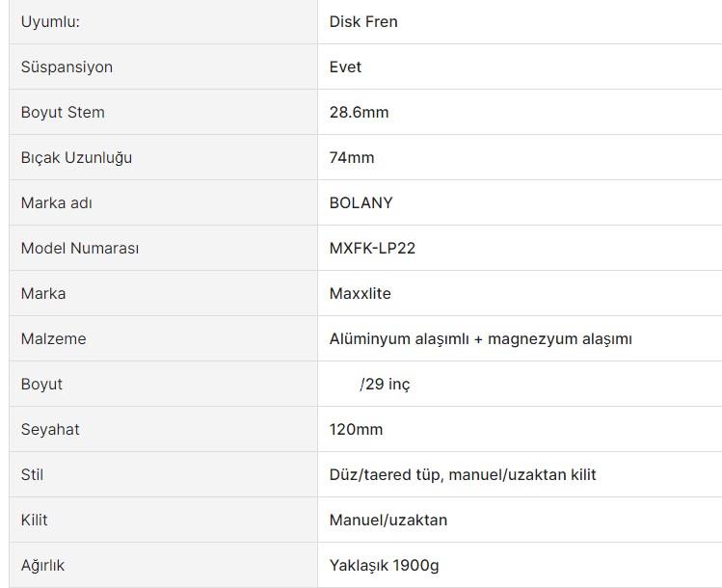Select the 'Disk Fren' value
This screenshot has width=722, height=588.
pos(363,21)
